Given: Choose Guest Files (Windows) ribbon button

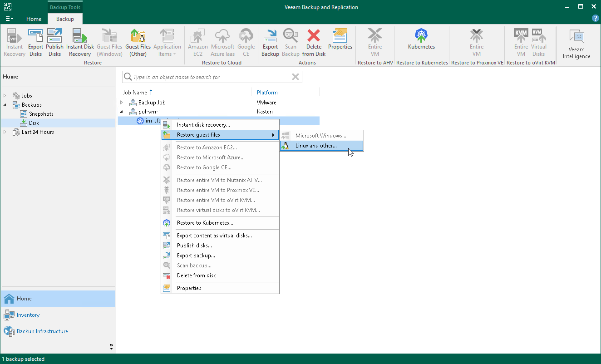Looking at the screenshot, I should (x=109, y=43).
